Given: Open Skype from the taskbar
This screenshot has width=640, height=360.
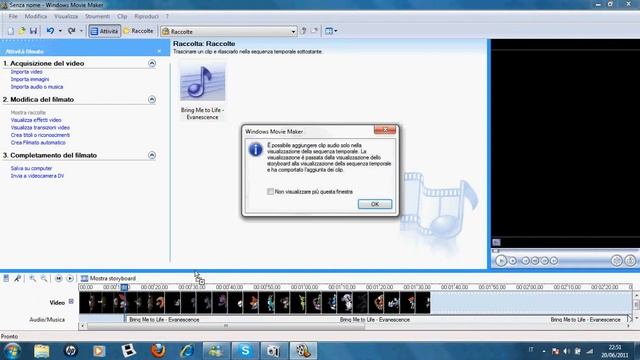Looking at the screenshot, I should 245,351.
